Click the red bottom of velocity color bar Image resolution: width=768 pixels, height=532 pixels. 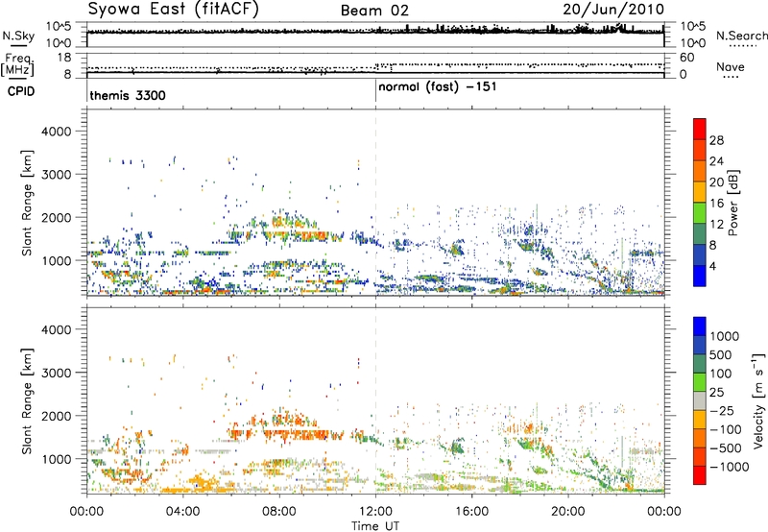coord(700,475)
